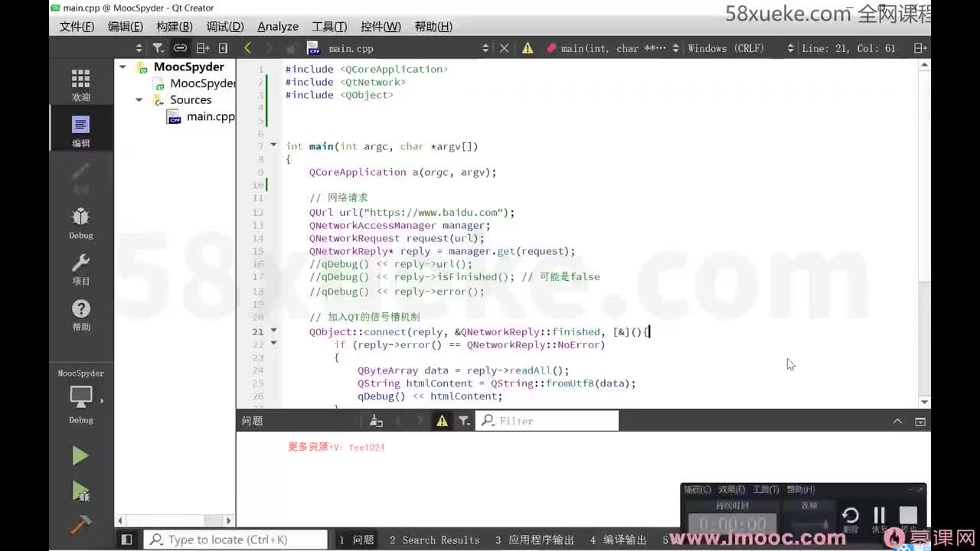Open the main(int, char**) symbol dropdown

[612, 48]
